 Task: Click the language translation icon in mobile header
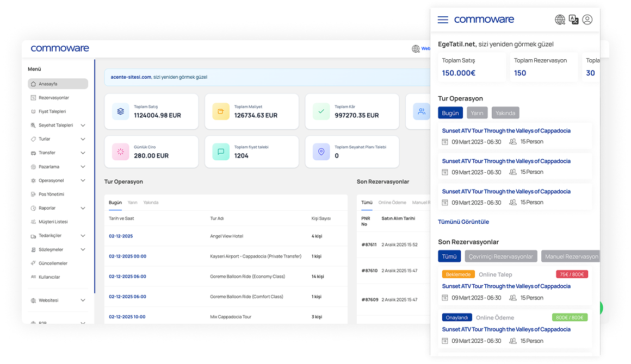coord(573,20)
